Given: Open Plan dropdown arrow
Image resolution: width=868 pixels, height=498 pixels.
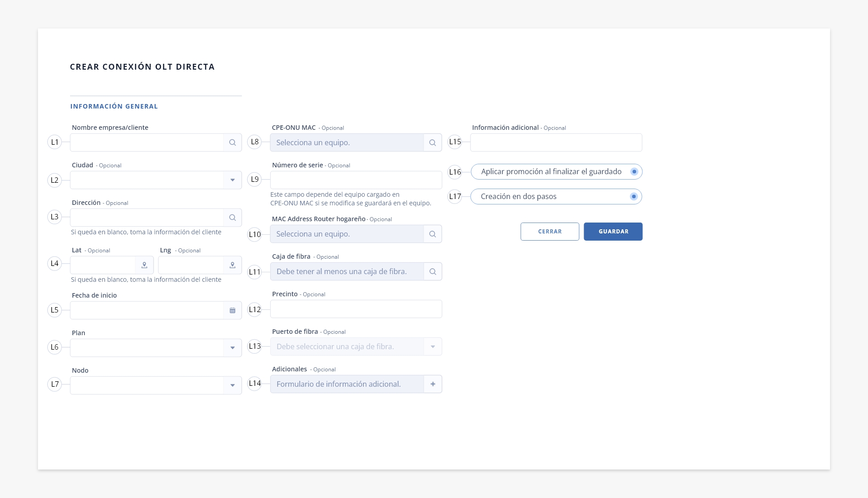Looking at the screenshot, I should [x=232, y=348].
